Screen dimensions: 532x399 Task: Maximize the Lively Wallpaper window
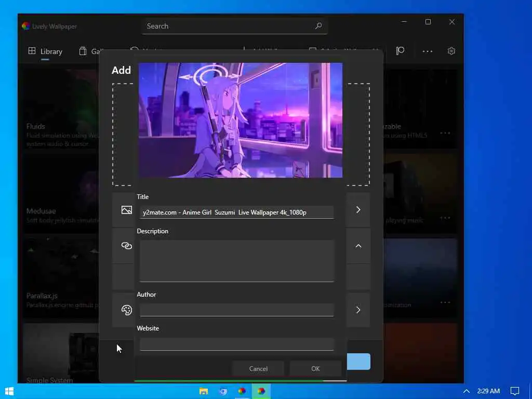click(x=428, y=22)
